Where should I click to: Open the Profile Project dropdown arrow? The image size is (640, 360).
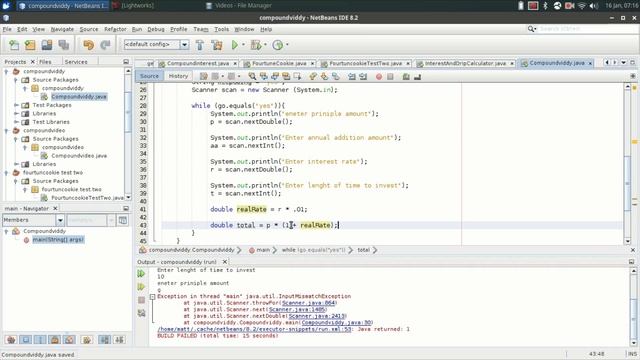tap(287, 45)
